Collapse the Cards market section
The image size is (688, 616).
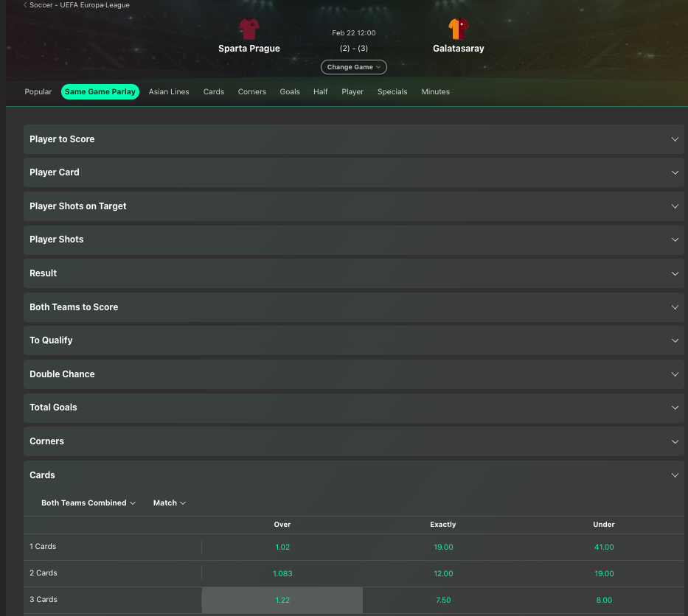354,475
